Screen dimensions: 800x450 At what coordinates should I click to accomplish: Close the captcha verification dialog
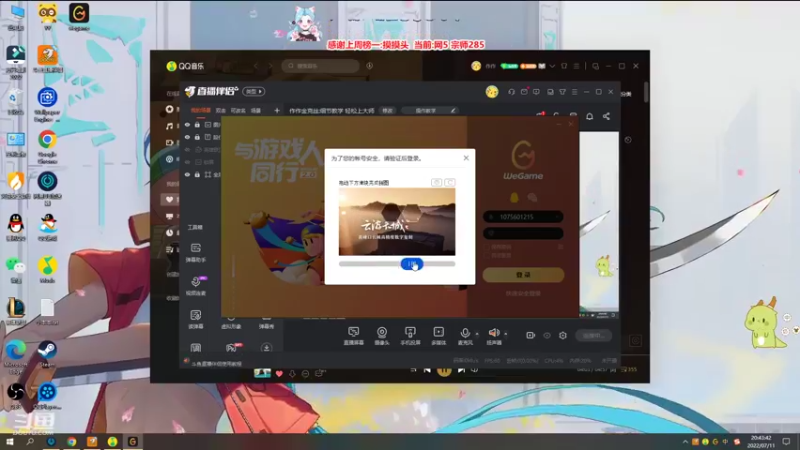pos(466,158)
